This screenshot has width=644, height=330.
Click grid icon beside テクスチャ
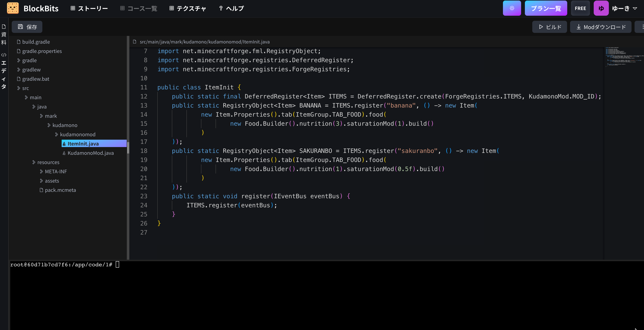[x=171, y=8]
